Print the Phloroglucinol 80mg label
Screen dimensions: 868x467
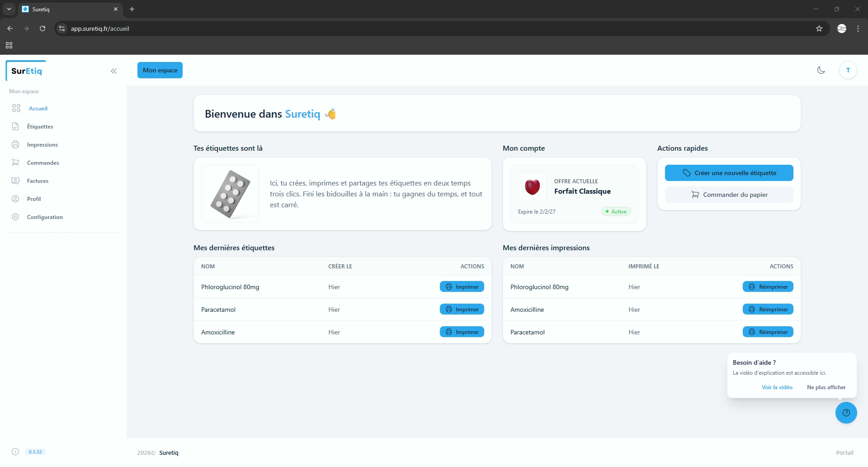[x=462, y=286]
